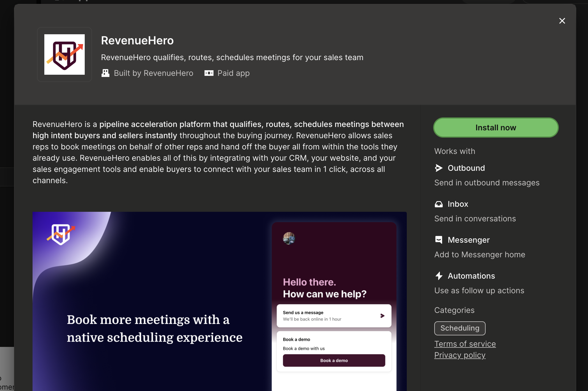The height and width of the screenshot is (391, 588).
Task: Click the RevenueHero app logo
Action: click(65, 54)
